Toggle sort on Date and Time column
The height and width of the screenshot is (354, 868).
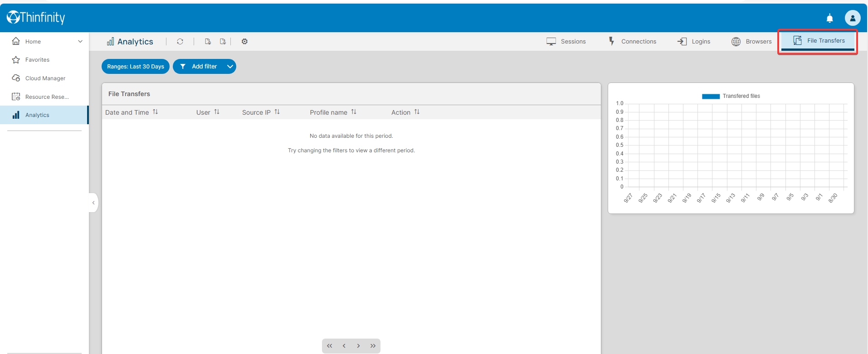(x=155, y=112)
